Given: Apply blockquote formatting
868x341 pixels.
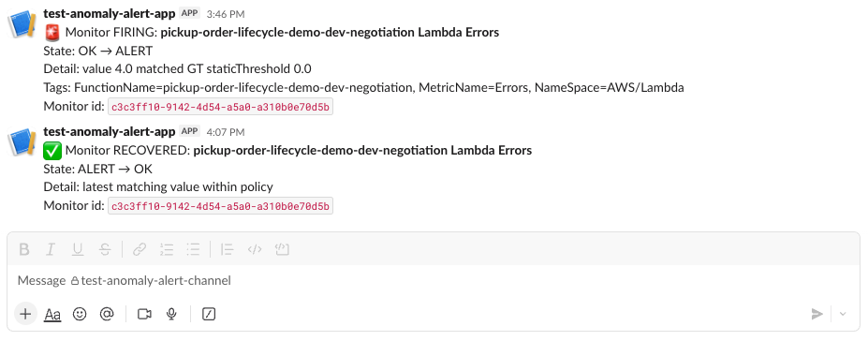Looking at the screenshot, I should tap(227, 249).
